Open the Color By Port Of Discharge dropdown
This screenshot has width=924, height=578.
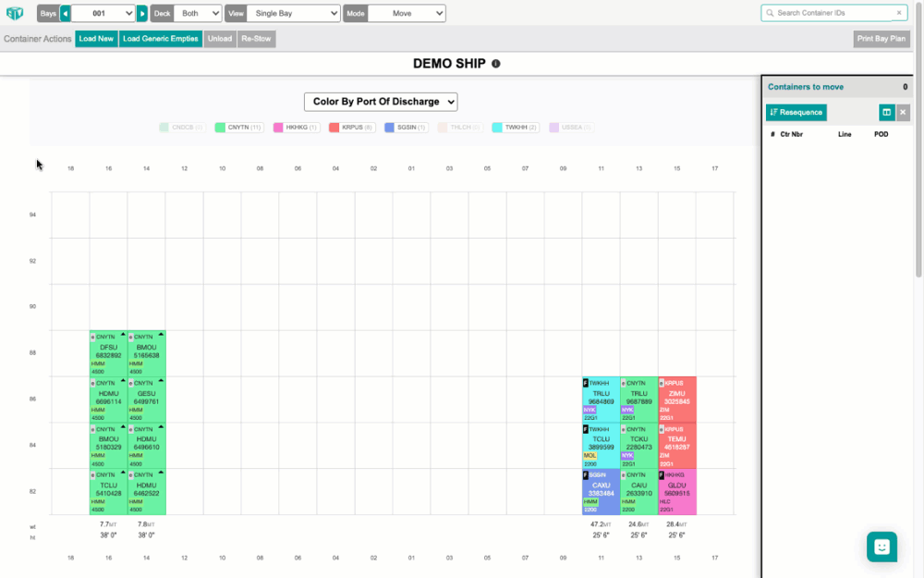pos(381,102)
